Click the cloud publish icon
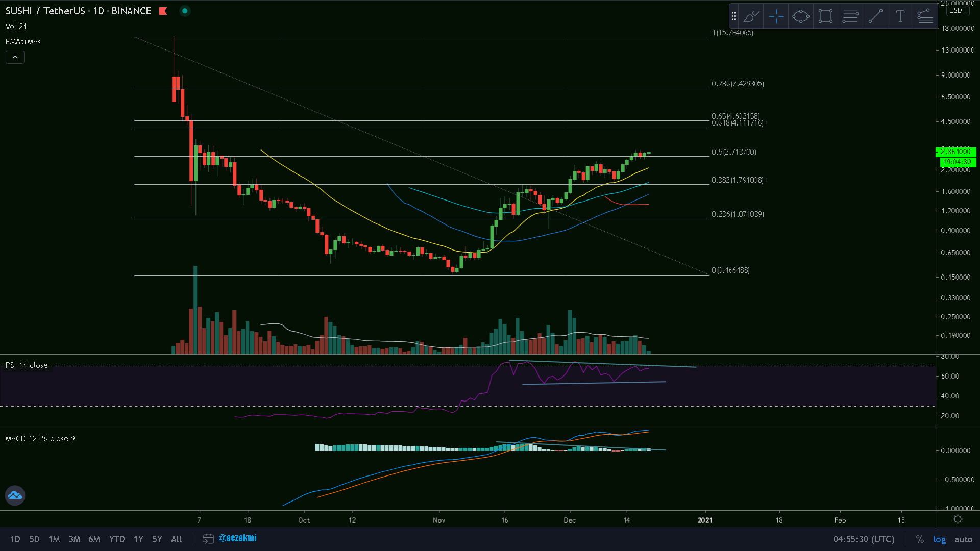Image resolution: width=980 pixels, height=551 pixels. tap(15, 495)
